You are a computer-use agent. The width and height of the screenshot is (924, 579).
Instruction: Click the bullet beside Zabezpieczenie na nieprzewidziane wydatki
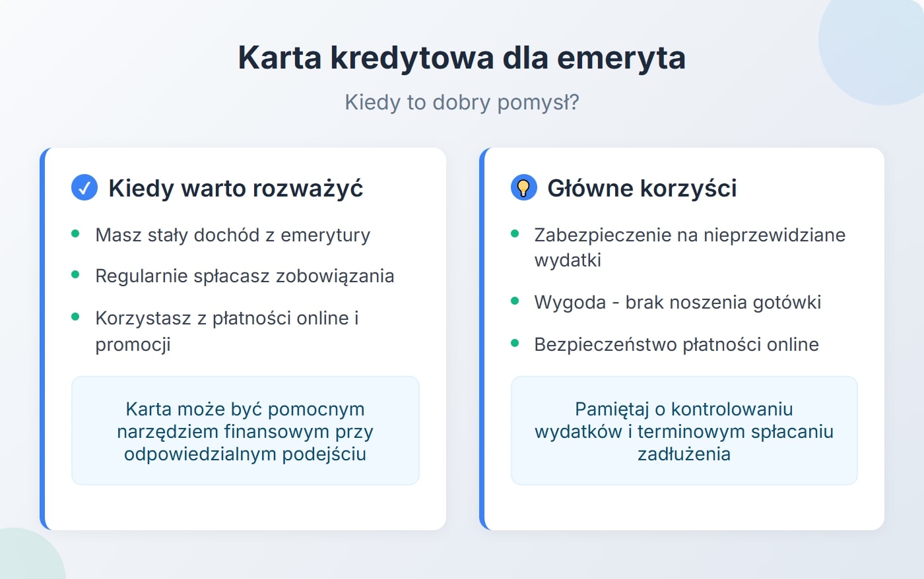pyautogui.click(x=517, y=233)
